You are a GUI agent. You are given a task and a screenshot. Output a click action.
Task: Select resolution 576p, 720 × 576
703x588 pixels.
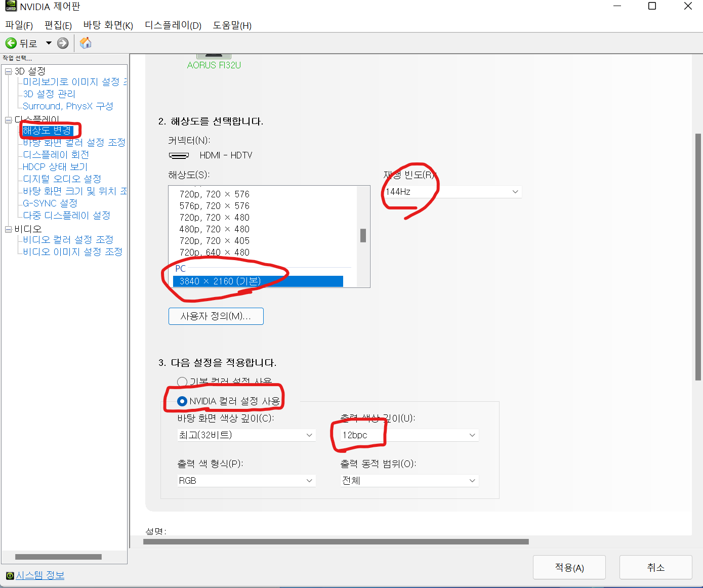coord(215,206)
